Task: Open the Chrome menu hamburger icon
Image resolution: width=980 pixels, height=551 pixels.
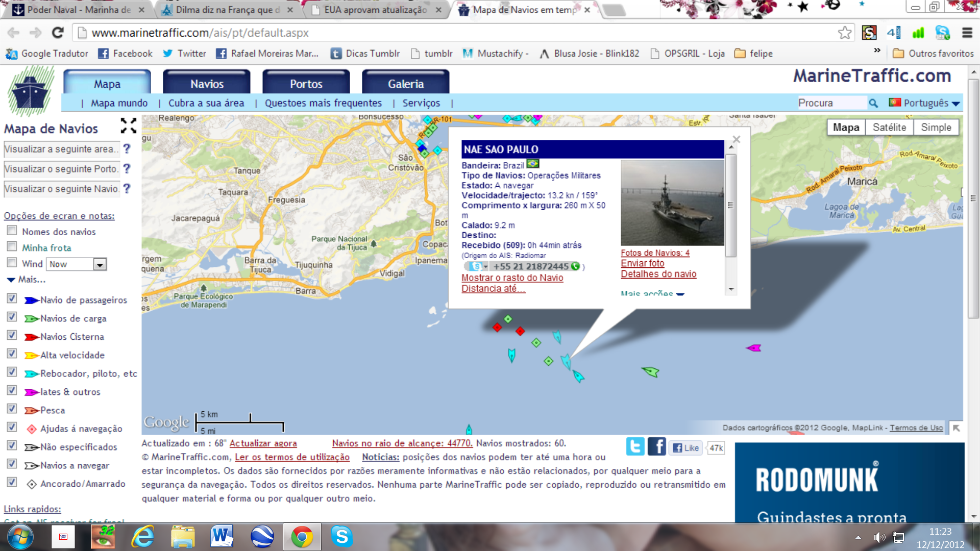Action: (967, 33)
